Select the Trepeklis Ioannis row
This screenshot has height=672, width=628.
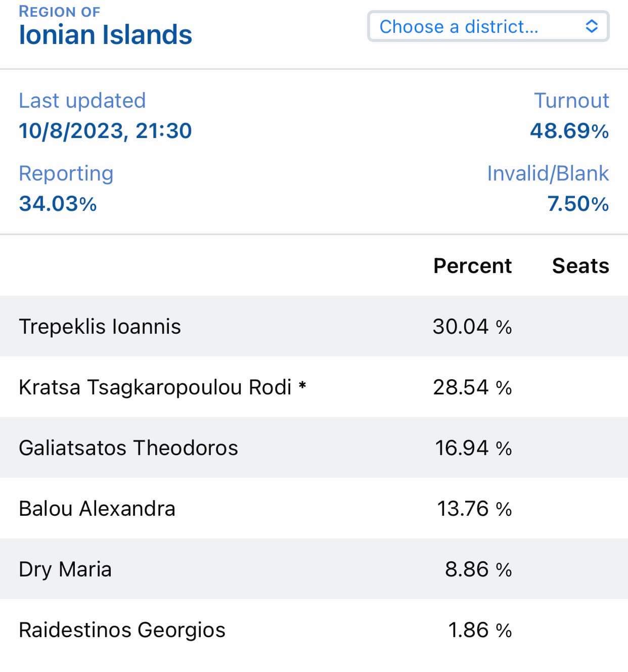point(314,326)
